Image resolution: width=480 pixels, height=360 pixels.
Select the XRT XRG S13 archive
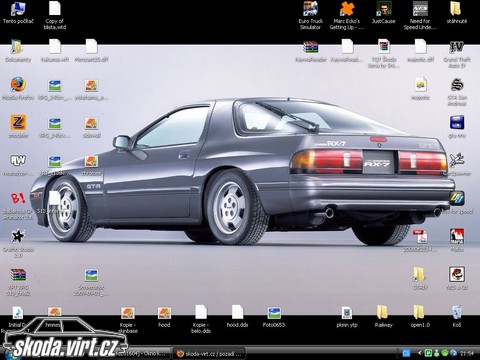coord(18,275)
